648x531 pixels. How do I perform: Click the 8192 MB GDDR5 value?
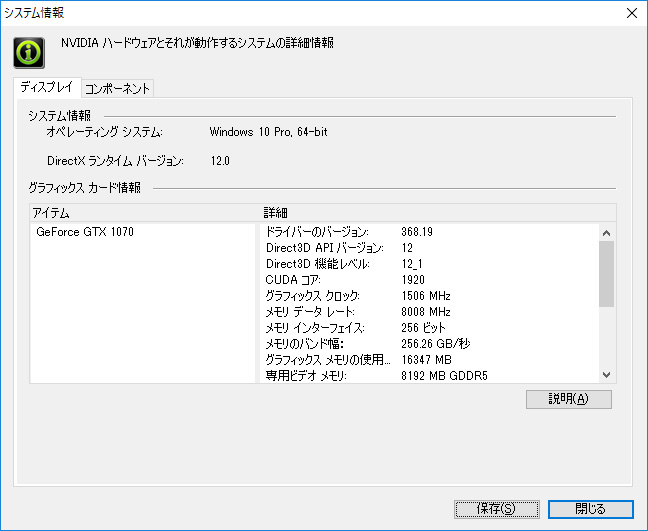444,376
